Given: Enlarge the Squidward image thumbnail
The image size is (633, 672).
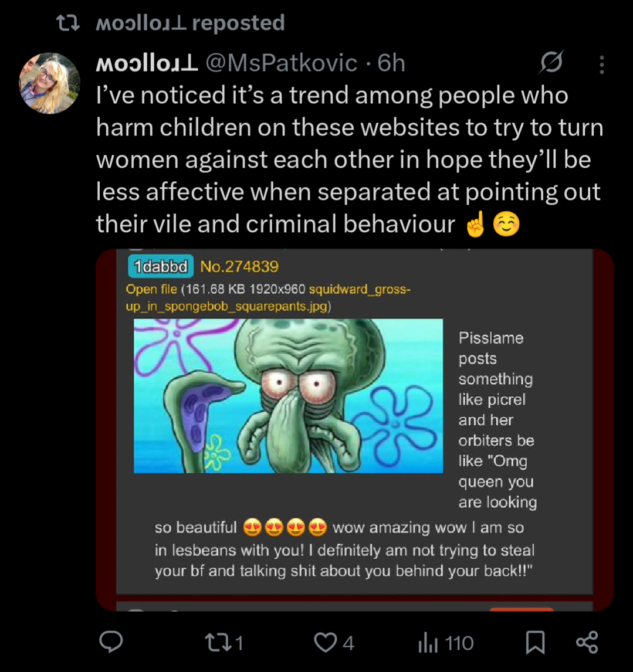Looking at the screenshot, I should coord(288,396).
